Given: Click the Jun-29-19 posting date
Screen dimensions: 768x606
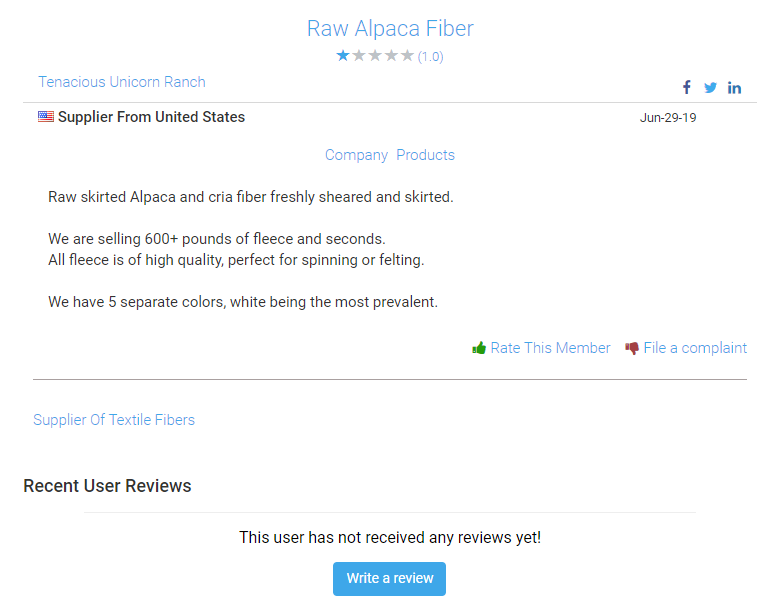Looking at the screenshot, I should coord(668,118).
